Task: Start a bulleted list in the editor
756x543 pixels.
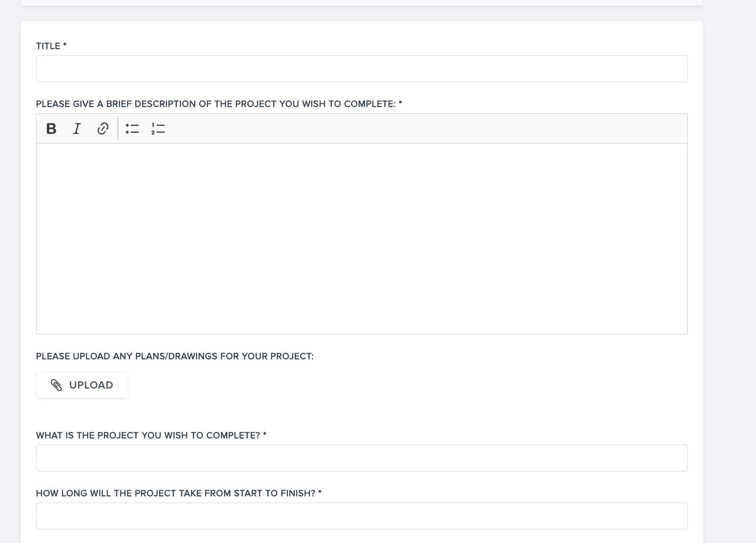Action: pyautogui.click(x=132, y=129)
